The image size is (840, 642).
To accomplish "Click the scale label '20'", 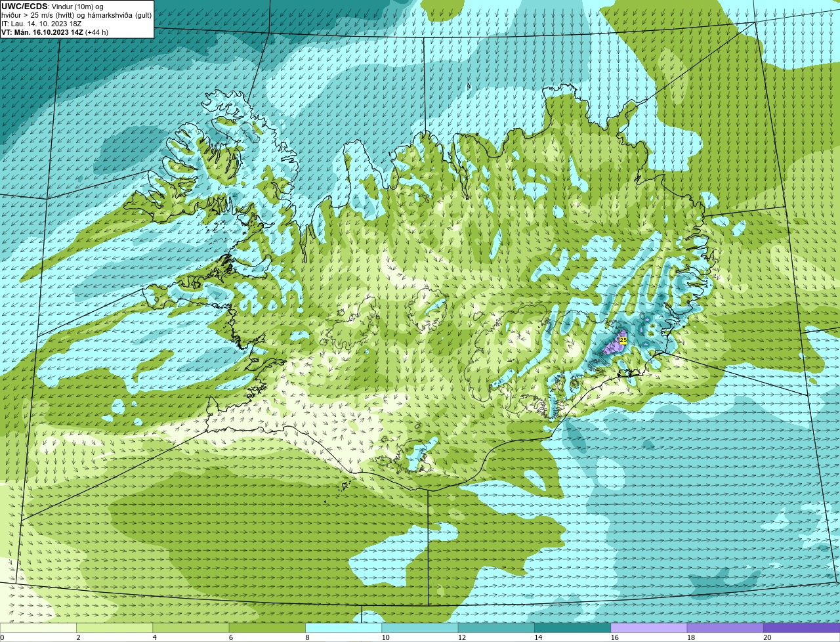I will click(x=766, y=637).
